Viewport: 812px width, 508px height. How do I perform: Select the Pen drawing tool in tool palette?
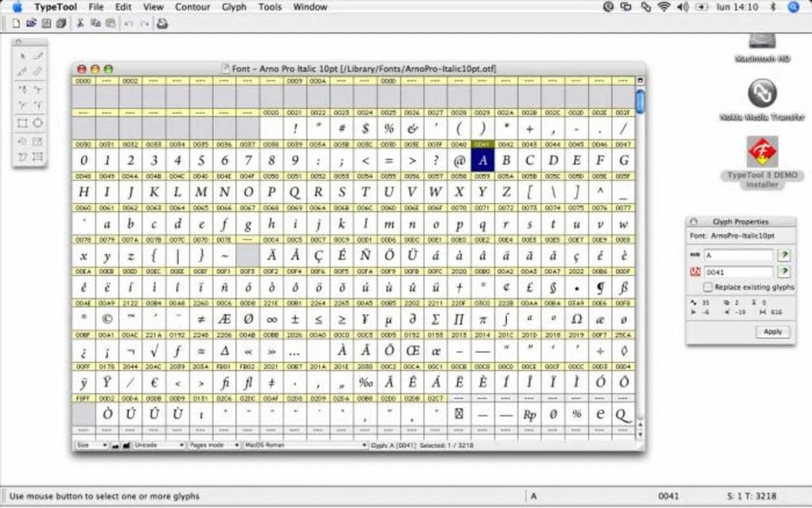point(22,90)
